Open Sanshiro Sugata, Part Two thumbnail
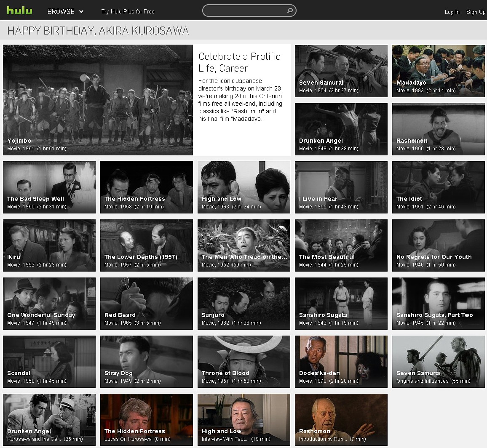The height and width of the screenshot is (448, 487). pyautogui.click(x=438, y=303)
